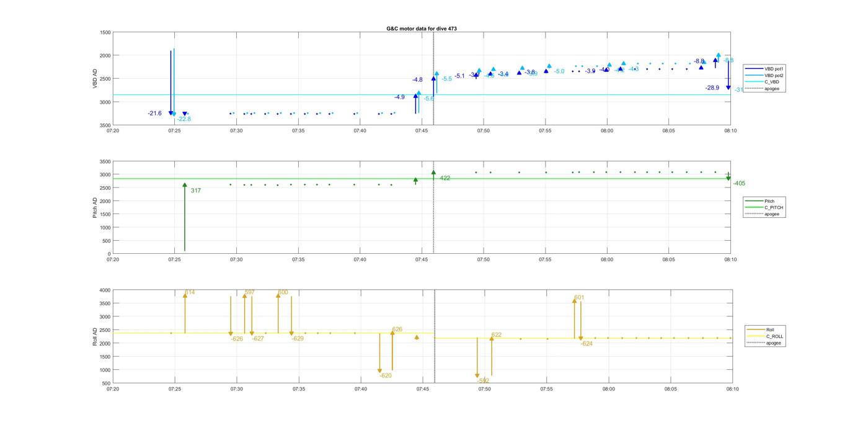The image size is (868, 430).
Task: Click the '422' pitch move label
Action: 445,179
